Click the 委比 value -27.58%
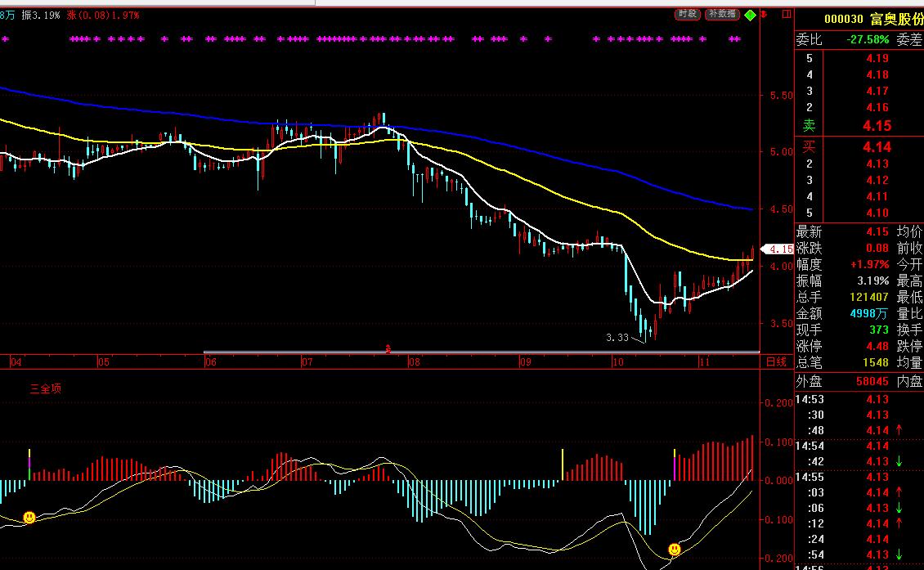This screenshot has height=570, width=924. (868, 39)
